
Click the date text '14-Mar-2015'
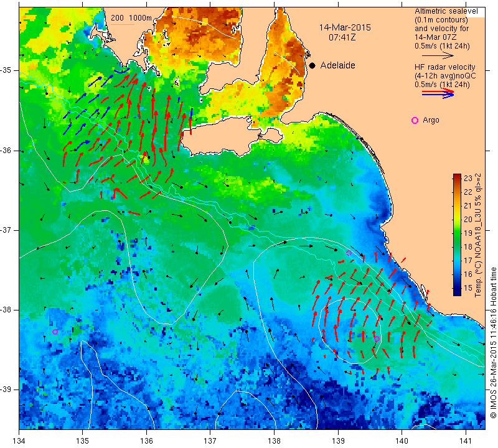[345, 27]
